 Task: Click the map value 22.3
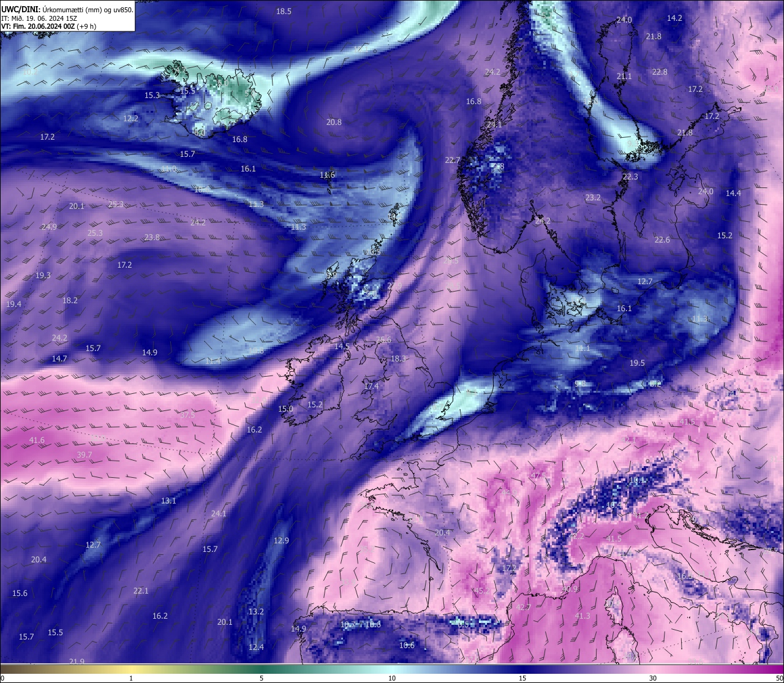[x=630, y=176]
